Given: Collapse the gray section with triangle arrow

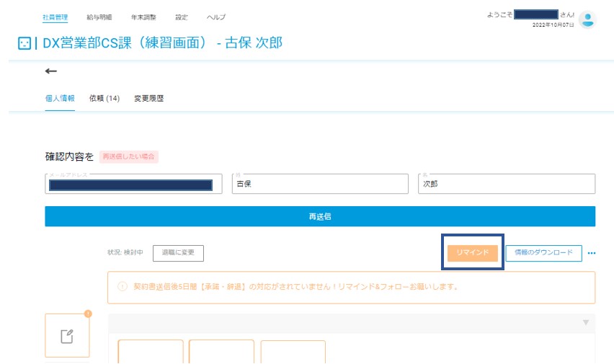Looking at the screenshot, I should click(x=586, y=322).
